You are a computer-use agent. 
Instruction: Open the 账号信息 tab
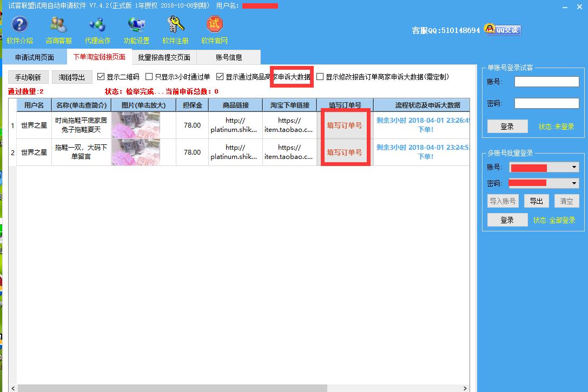[x=228, y=57]
